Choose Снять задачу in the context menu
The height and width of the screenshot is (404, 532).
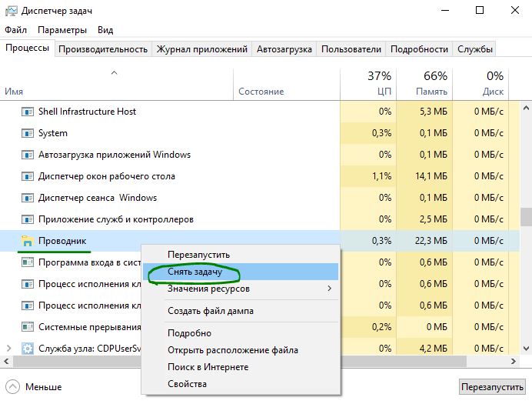coord(241,272)
